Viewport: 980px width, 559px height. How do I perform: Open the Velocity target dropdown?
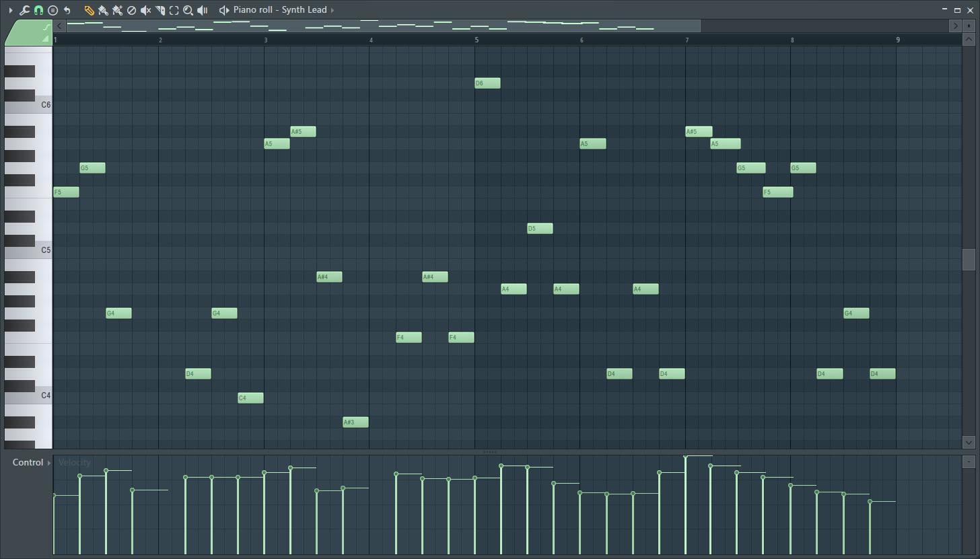74,462
